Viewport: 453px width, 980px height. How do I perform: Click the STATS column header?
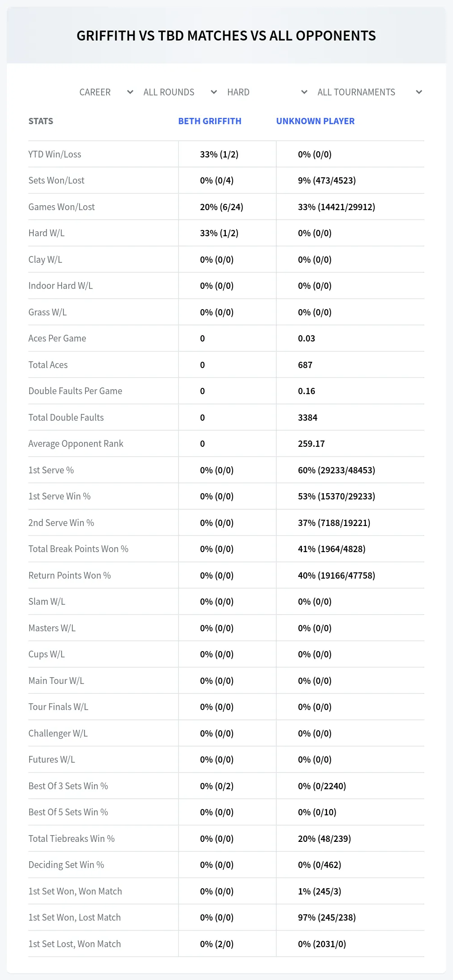coord(40,121)
